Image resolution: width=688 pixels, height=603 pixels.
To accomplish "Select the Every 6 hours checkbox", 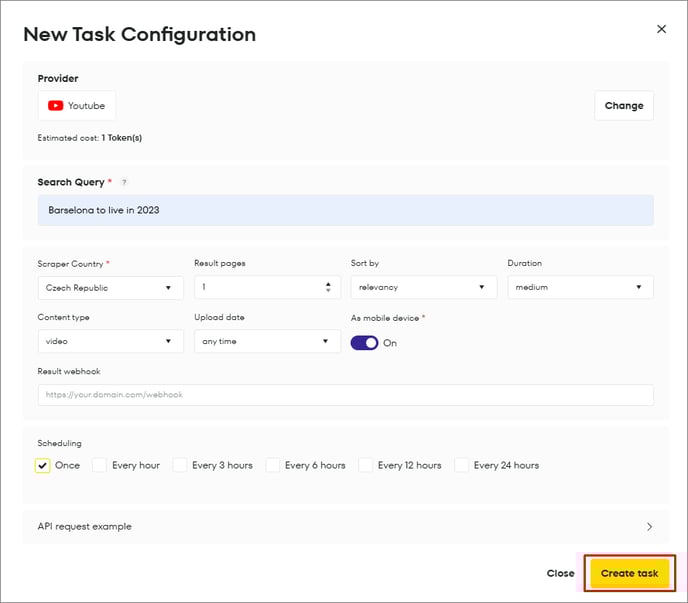I will pyautogui.click(x=272, y=465).
